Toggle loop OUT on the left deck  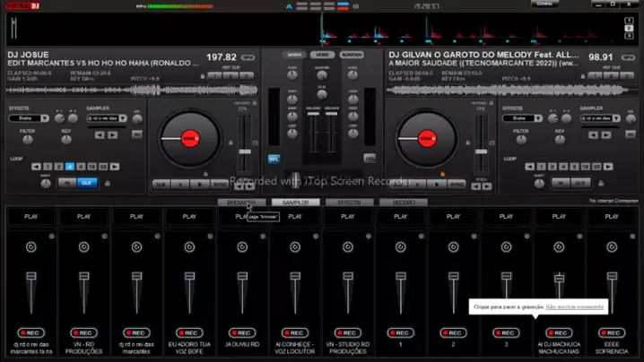pos(88,183)
